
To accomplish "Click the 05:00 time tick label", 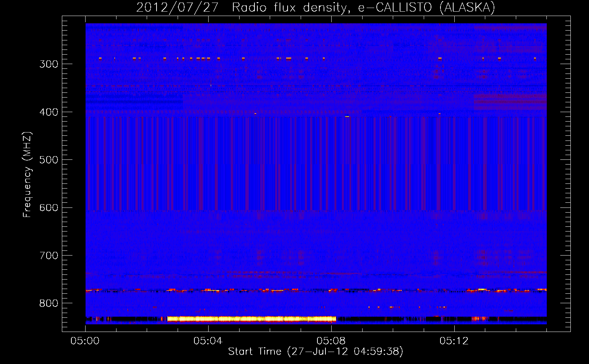I will pyautogui.click(x=85, y=341).
